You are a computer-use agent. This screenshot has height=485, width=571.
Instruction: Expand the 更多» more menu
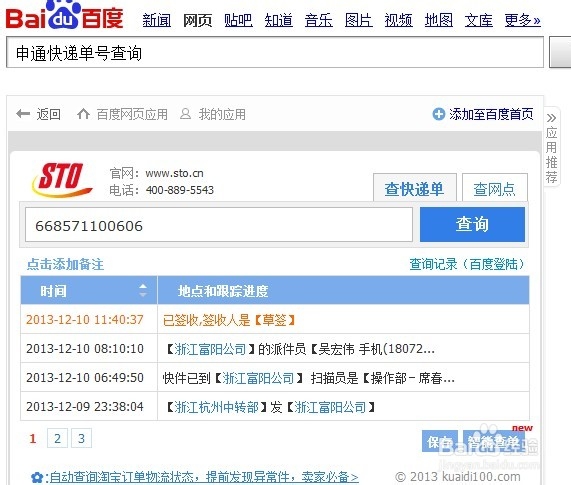click(522, 20)
